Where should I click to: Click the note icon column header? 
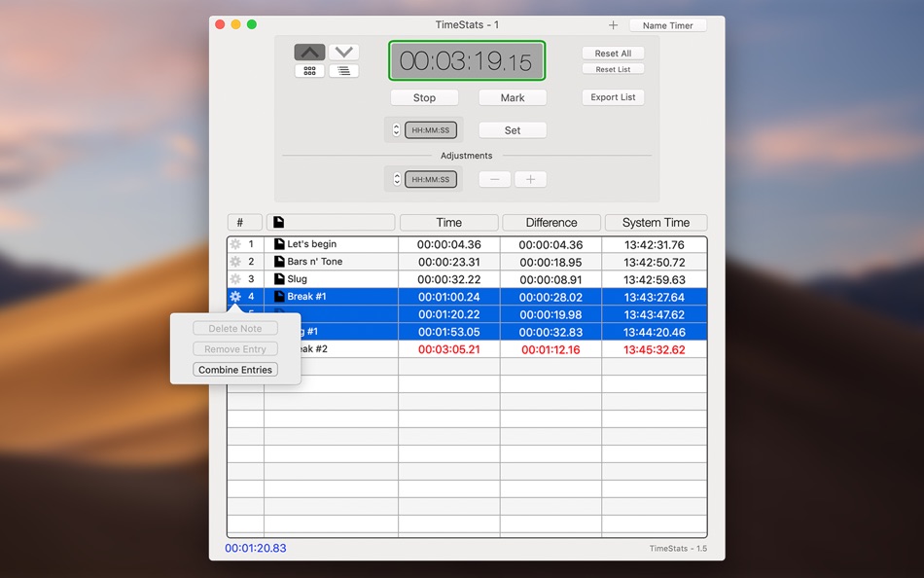pos(331,223)
